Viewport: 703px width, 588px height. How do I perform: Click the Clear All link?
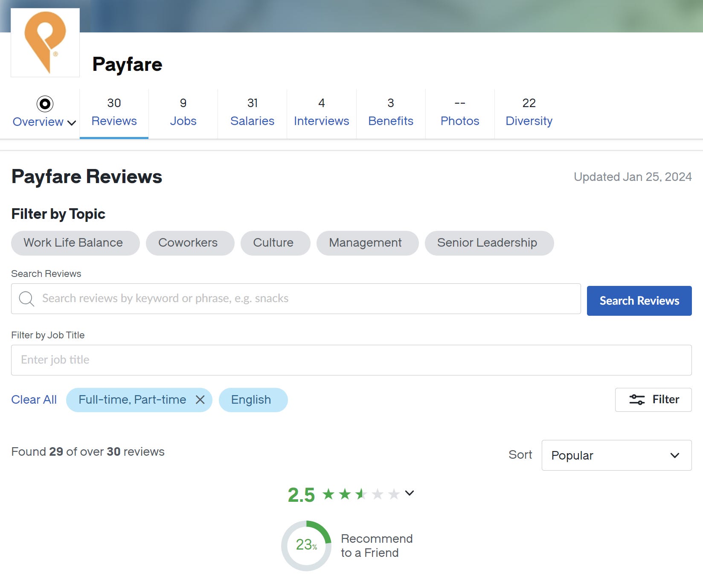coord(34,400)
